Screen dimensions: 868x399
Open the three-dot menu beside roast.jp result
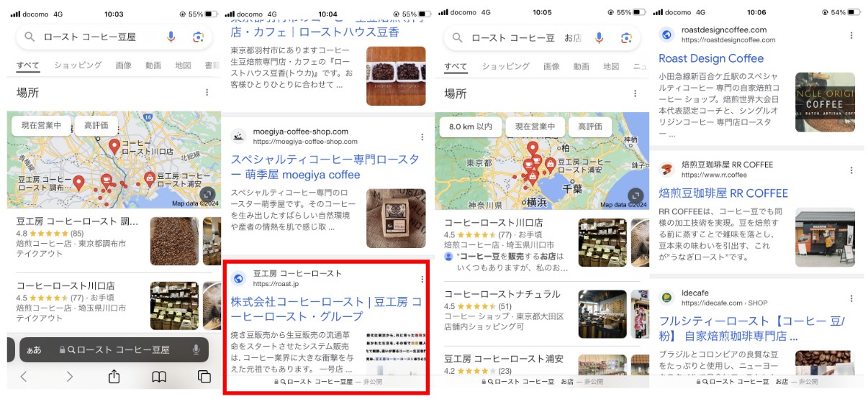pyautogui.click(x=422, y=279)
